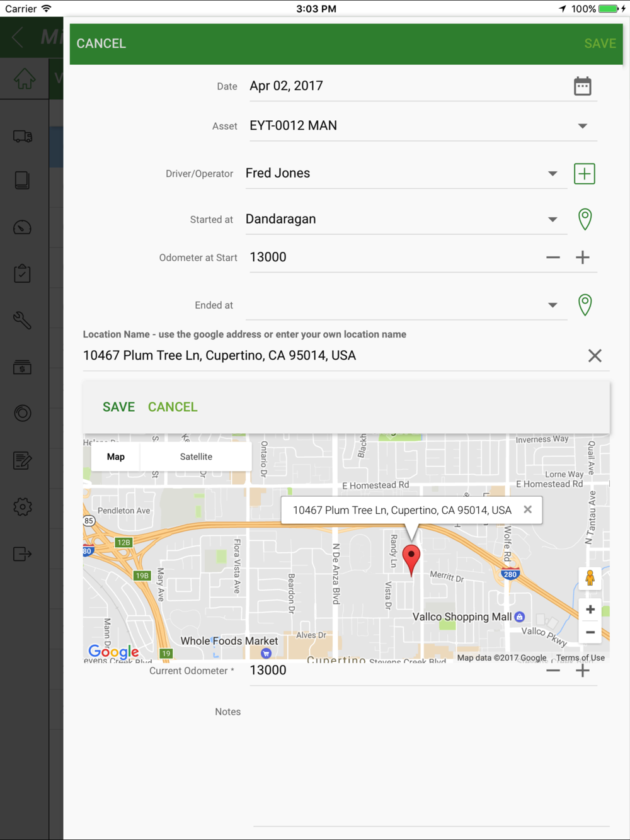Click EYT-0012 MAN asset value

pyautogui.click(x=294, y=125)
